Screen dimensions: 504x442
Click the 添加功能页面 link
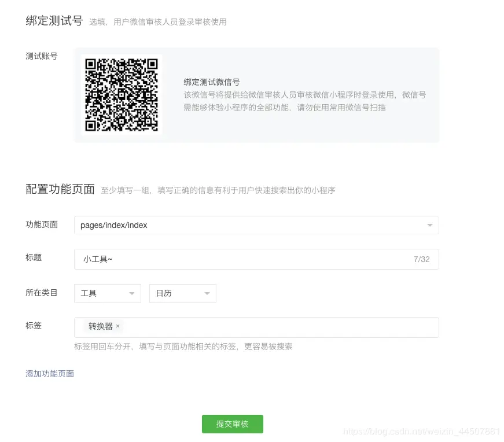49,374
